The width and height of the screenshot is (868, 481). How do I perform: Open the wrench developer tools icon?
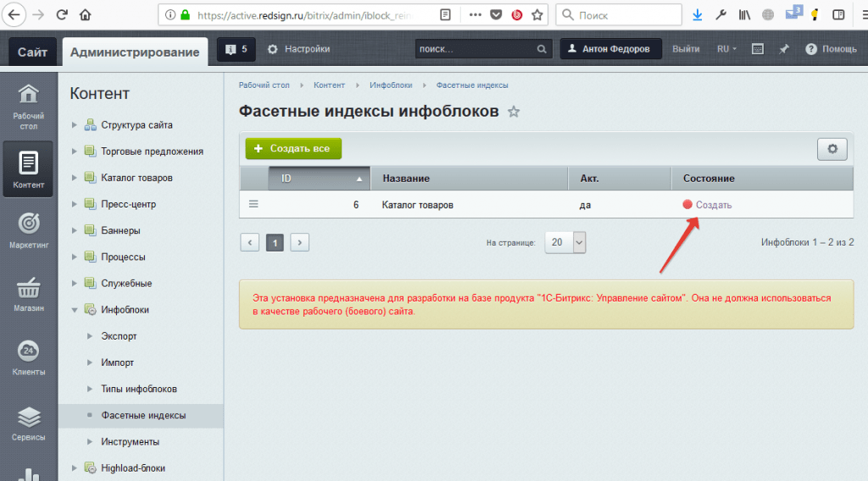click(x=721, y=15)
